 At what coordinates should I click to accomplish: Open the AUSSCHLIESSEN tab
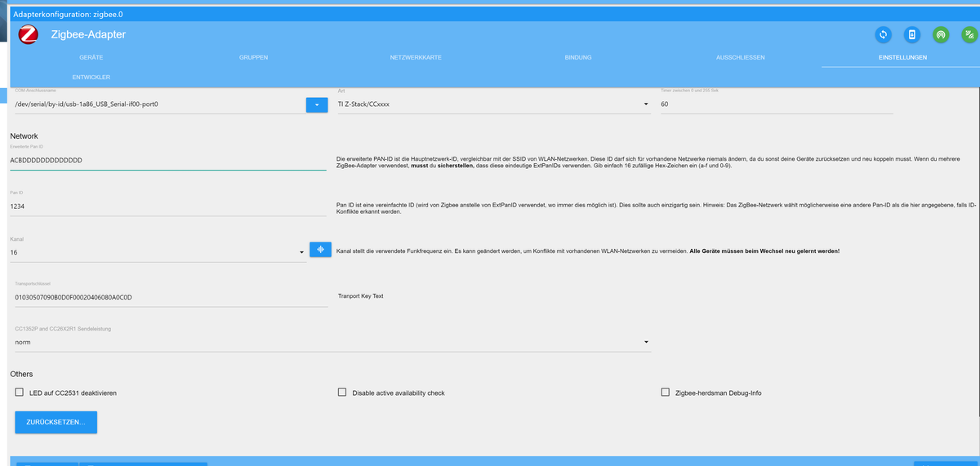[x=740, y=58]
